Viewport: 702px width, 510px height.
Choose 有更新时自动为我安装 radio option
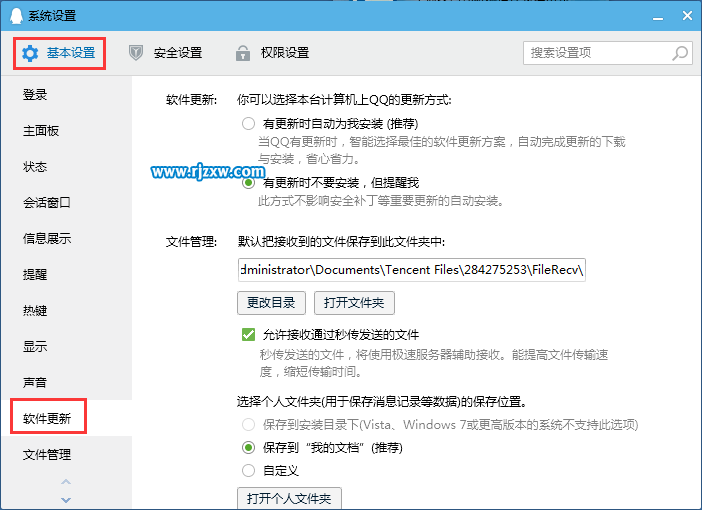pos(248,124)
